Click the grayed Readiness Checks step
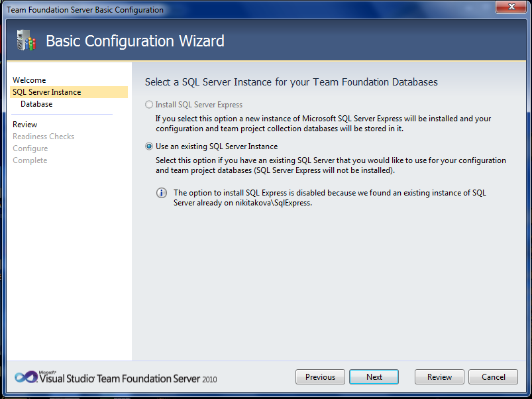This screenshot has height=399, width=532. (x=43, y=136)
